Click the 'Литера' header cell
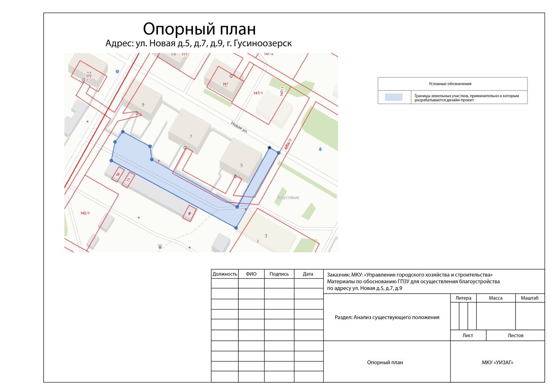 pos(463,298)
